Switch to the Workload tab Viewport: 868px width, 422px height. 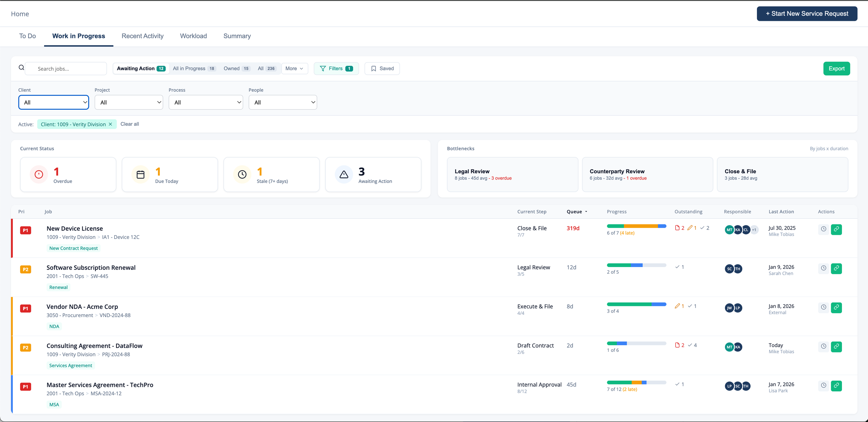[193, 36]
